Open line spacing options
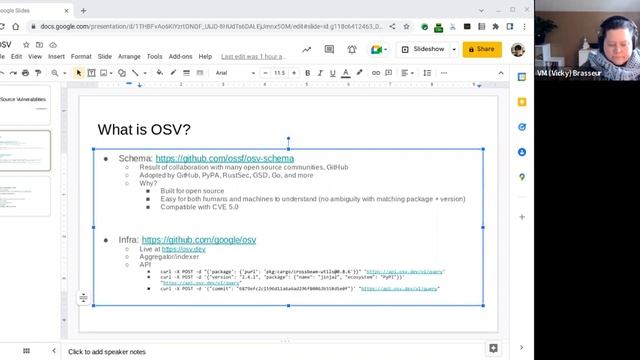Screen dimensions: 640x360 (x=427, y=73)
